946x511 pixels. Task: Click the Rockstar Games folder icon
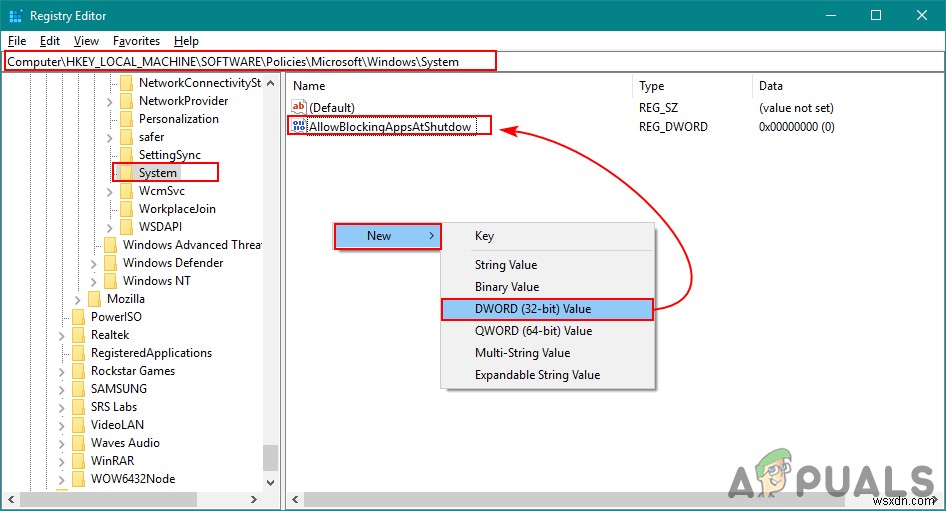pyautogui.click(x=78, y=371)
